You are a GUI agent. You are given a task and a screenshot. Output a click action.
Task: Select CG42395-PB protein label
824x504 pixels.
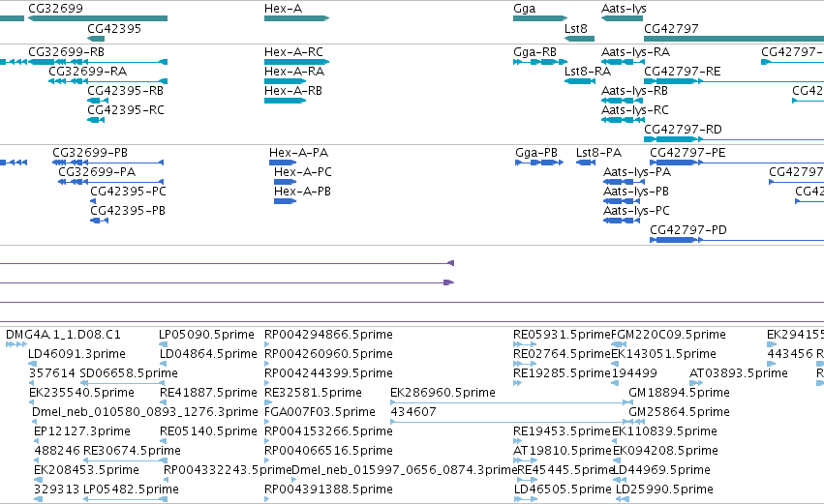pos(128,211)
